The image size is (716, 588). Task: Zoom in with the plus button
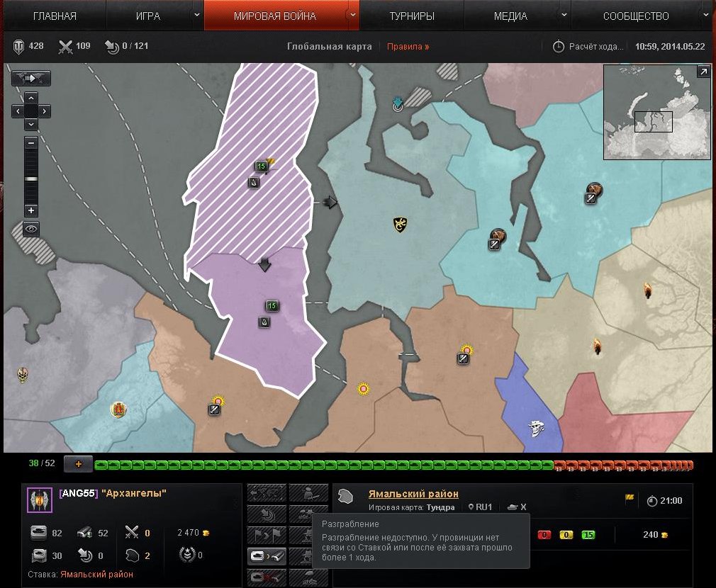click(31, 210)
